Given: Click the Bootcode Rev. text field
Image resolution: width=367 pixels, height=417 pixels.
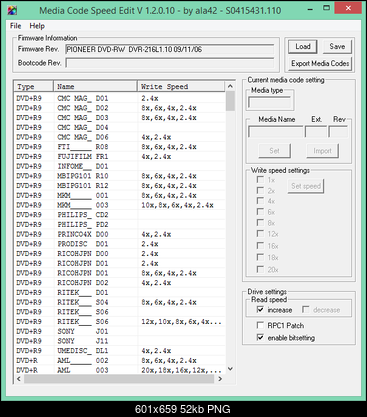Looking at the screenshot, I should tap(170, 63).
